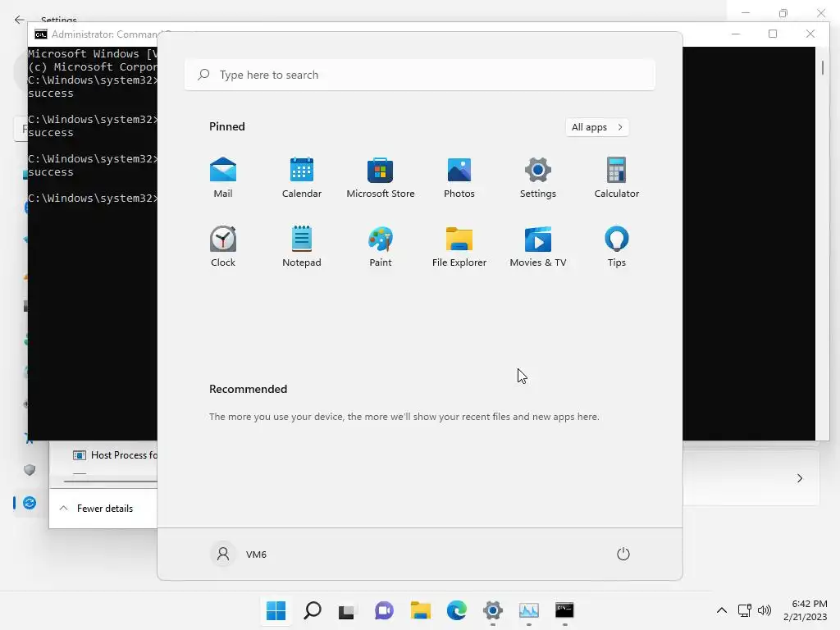The height and width of the screenshot is (630, 840).
Task: Open the Paint app
Action: 381,247
